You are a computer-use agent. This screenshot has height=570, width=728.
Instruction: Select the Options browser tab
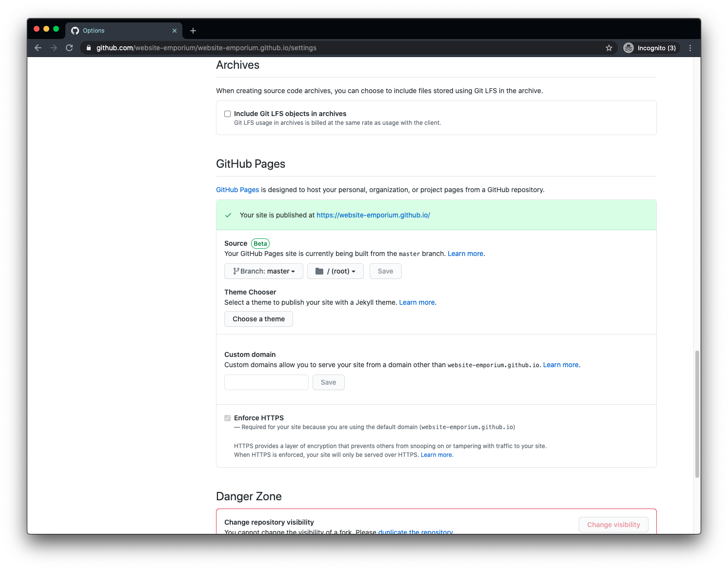click(x=124, y=30)
